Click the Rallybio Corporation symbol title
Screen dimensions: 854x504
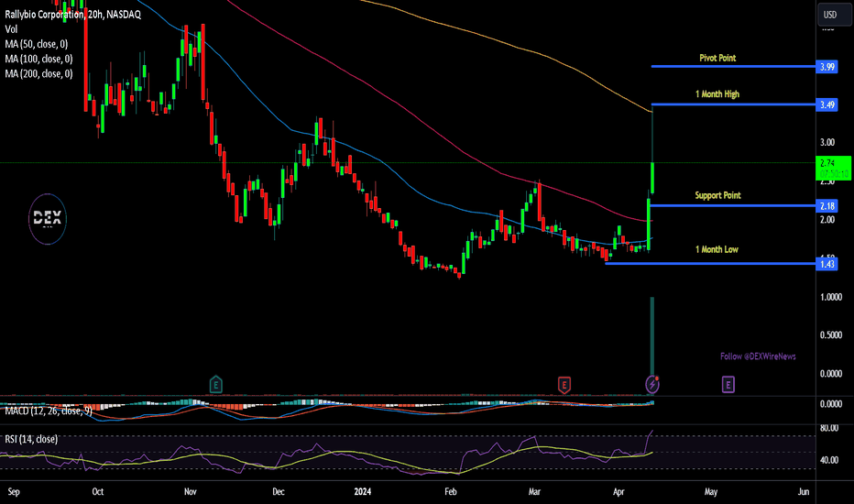73,15
